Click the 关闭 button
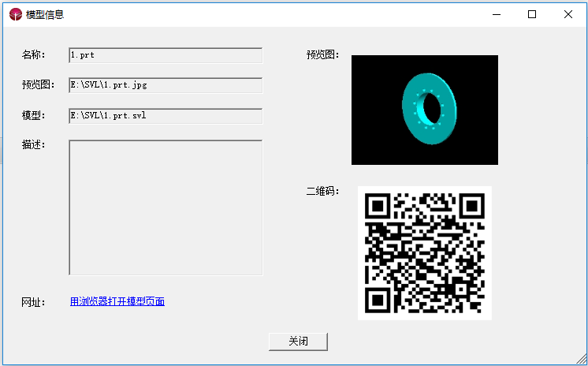 (x=298, y=342)
